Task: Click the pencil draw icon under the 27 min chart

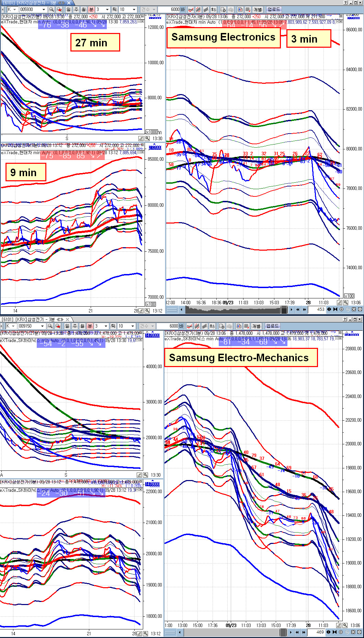Action: [141, 138]
